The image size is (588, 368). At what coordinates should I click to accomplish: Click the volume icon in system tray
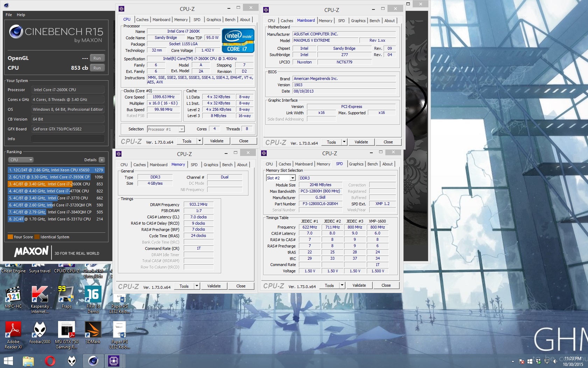tap(555, 361)
